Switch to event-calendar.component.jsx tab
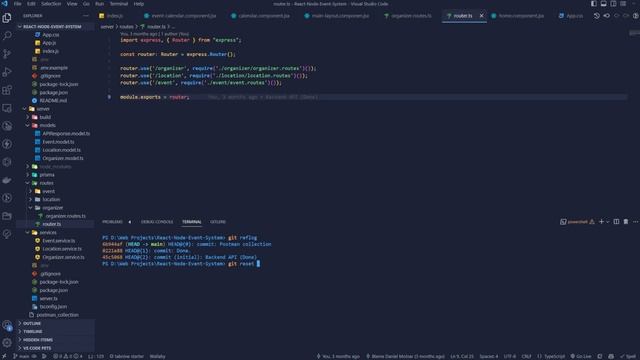The image size is (640, 360). point(180,16)
